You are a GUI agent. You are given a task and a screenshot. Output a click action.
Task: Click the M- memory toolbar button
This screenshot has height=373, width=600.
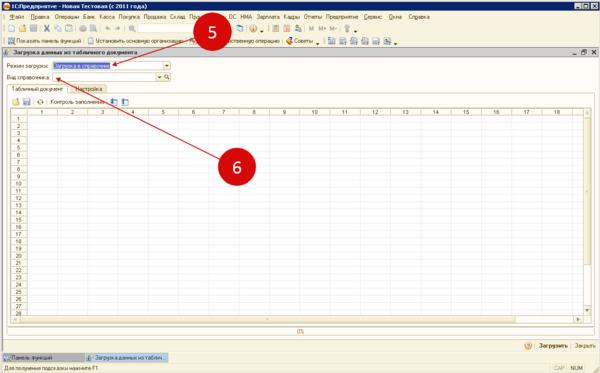click(x=333, y=29)
